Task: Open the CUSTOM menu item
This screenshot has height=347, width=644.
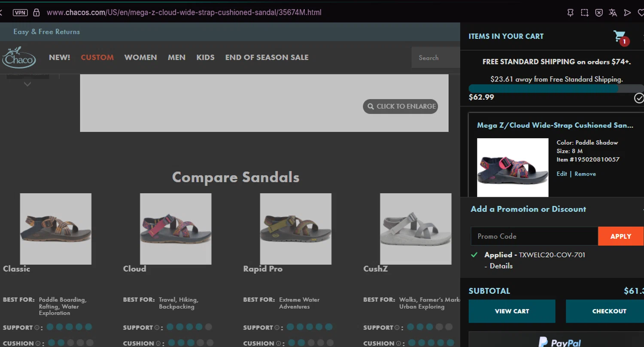Action: (x=97, y=58)
